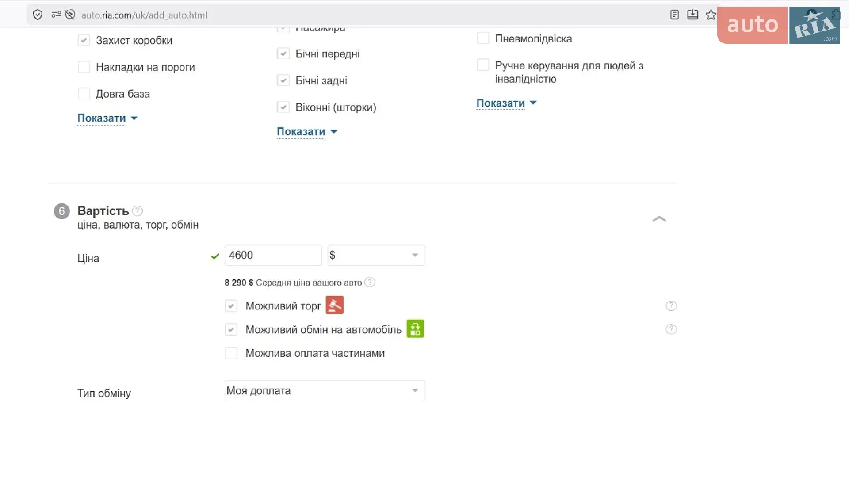
Task: Toggle Можливий торг checkbox
Action: [231, 306]
